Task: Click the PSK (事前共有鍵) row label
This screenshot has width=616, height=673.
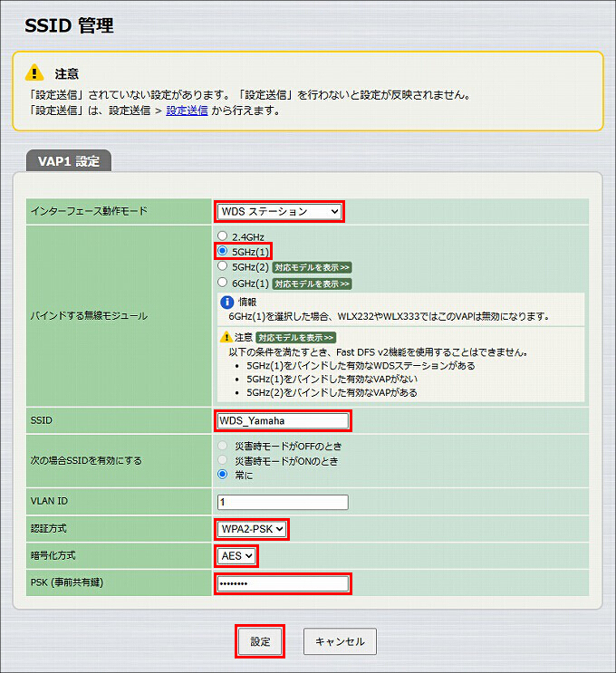Action: point(66,582)
